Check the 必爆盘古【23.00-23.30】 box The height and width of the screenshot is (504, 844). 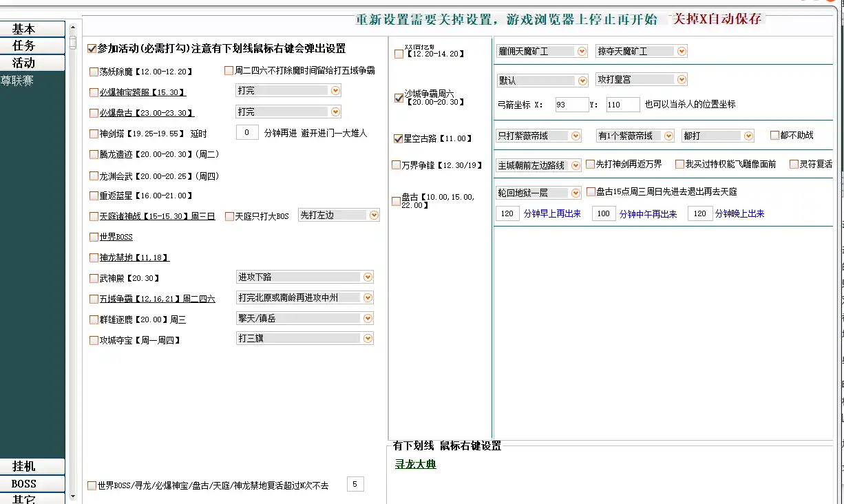94,113
